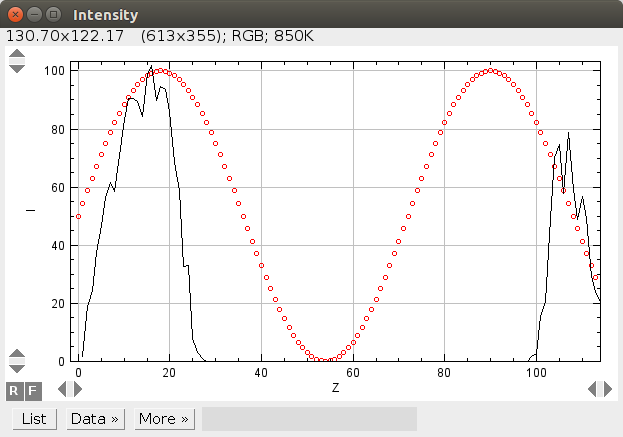Image resolution: width=623 pixels, height=437 pixels.
Task: Close the Intensity plot window
Action: pyautogui.click(x=15, y=16)
